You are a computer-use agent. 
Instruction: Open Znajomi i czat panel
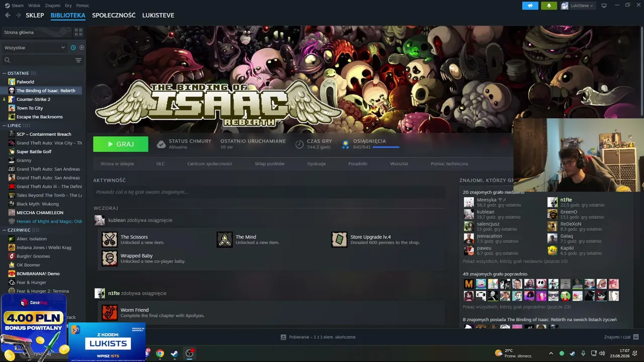(621, 337)
